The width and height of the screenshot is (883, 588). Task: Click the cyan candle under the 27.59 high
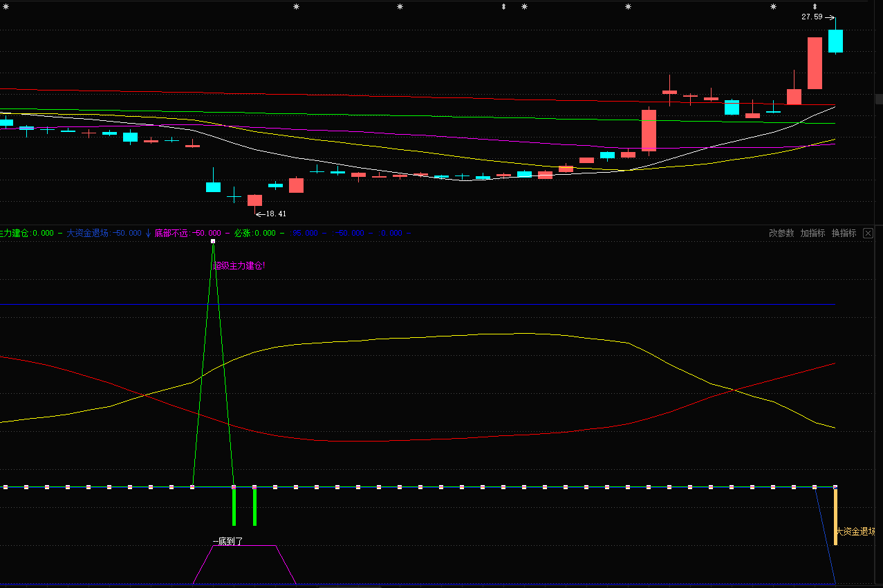point(835,41)
